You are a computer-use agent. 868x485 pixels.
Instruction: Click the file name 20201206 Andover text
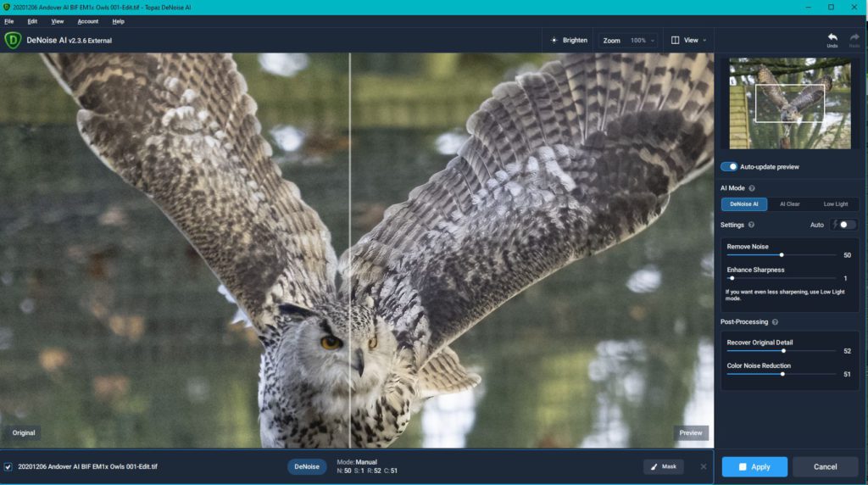87,466
